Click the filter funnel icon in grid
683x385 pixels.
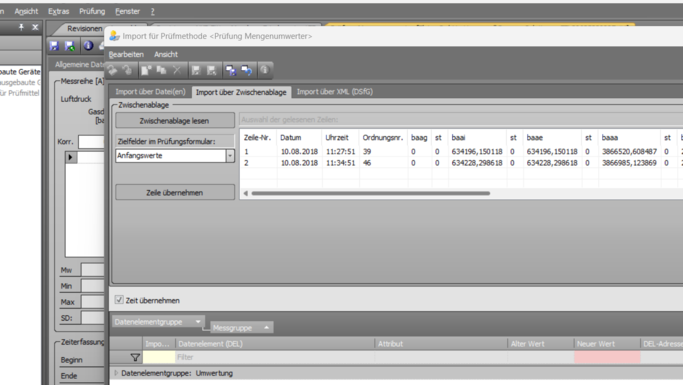(x=135, y=358)
